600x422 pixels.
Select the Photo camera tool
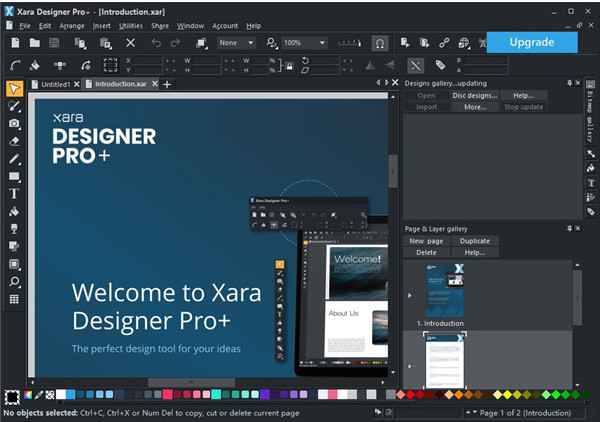pos(14,123)
